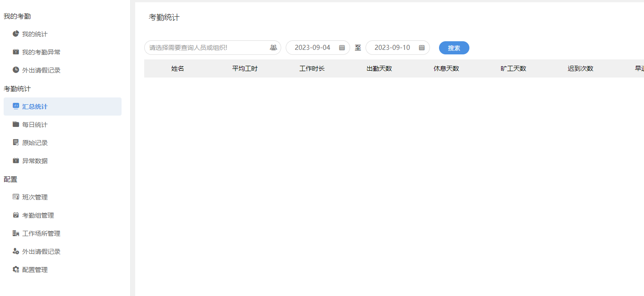644x296 pixels.
Task: Click the icon beside 班次管理
Action: [16, 197]
